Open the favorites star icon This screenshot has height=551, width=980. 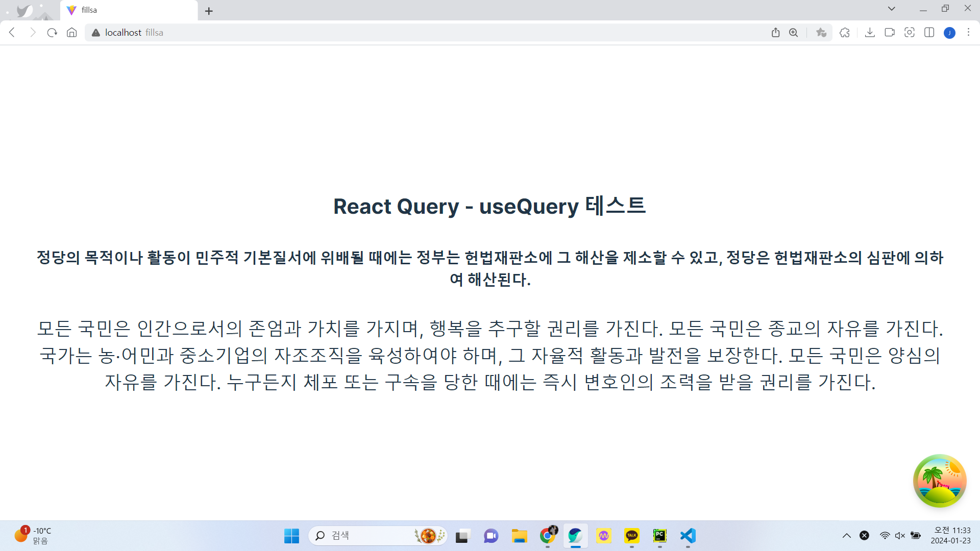(x=821, y=33)
